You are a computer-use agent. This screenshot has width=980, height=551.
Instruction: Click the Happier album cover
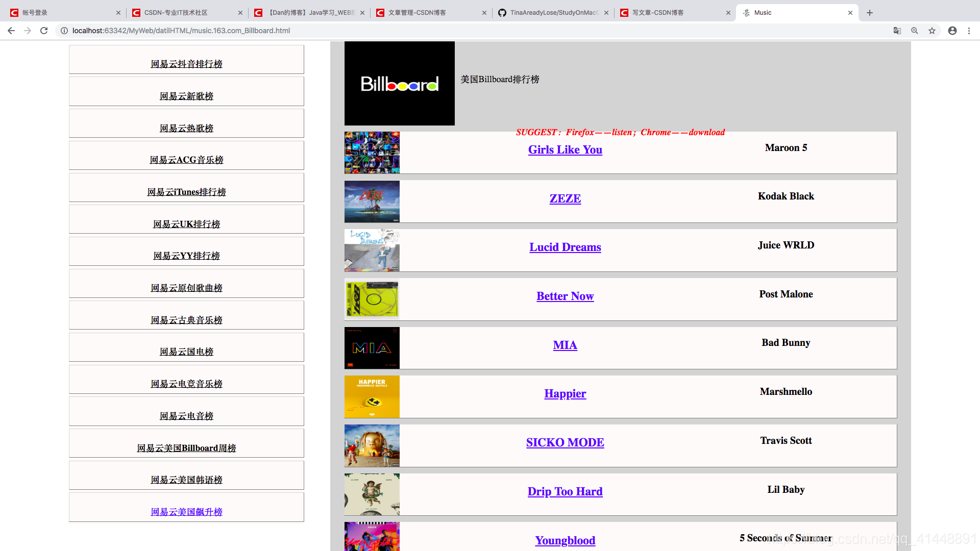point(372,396)
